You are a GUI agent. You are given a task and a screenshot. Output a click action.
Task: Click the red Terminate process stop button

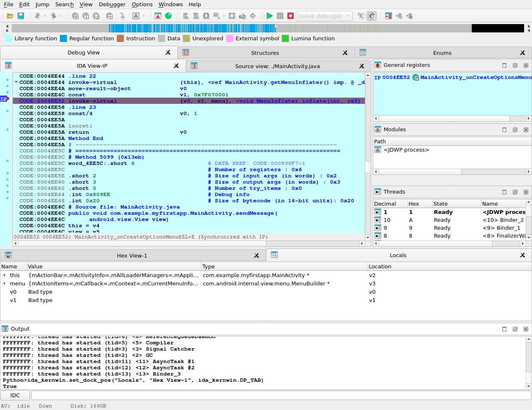(x=291, y=16)
